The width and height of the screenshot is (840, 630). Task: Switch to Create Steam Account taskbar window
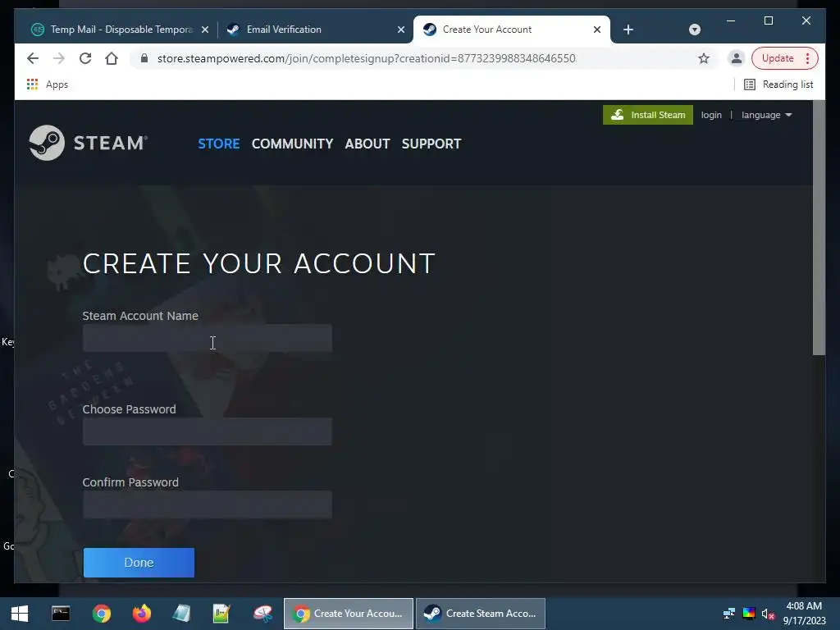click(x=481, y=614)
